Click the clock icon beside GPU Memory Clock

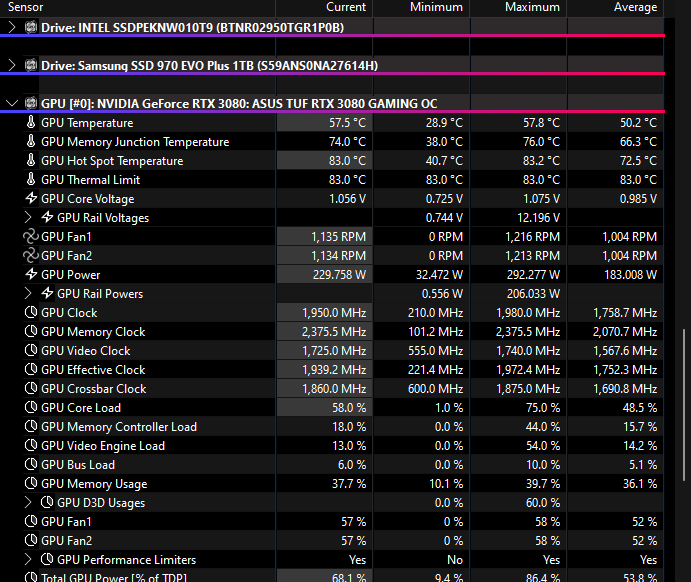click(x=30, y=332)
